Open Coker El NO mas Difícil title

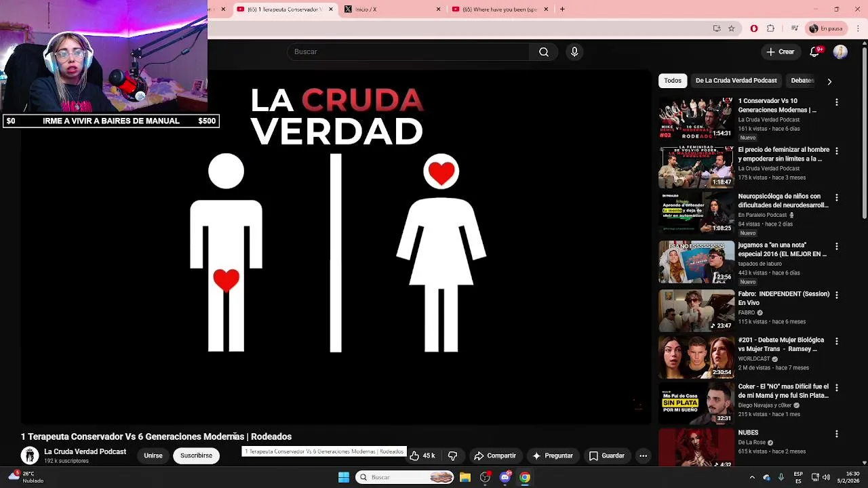click(783, 391)
